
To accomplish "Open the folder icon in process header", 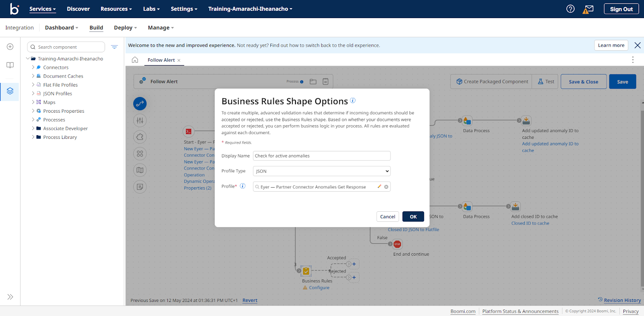I will click(313, 82).
